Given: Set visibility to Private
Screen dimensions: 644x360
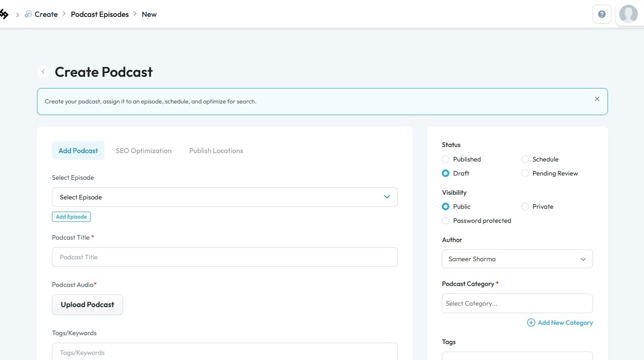Looking at the screenshot, I should [x=525, y=206].
